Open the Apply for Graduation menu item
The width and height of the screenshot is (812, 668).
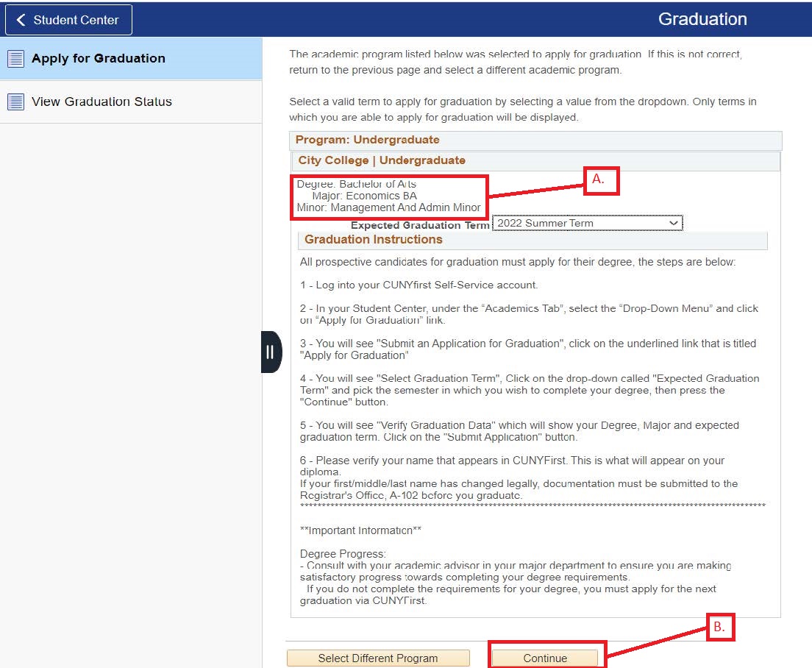pos(99,59)
